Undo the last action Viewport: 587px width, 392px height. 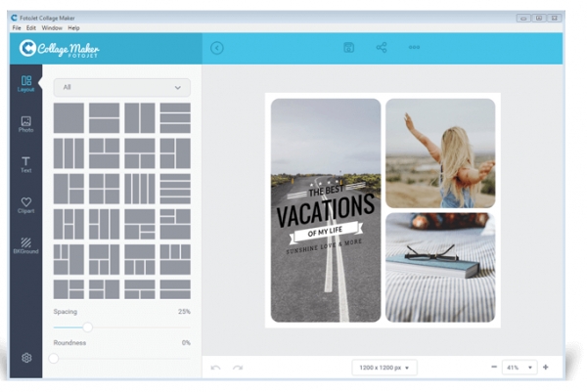[x=215, y=368]
